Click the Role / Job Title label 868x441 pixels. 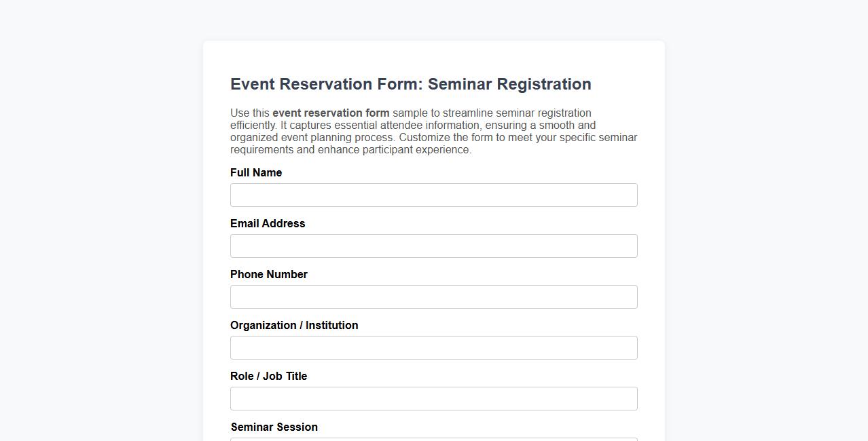click(x=268, y=376)
